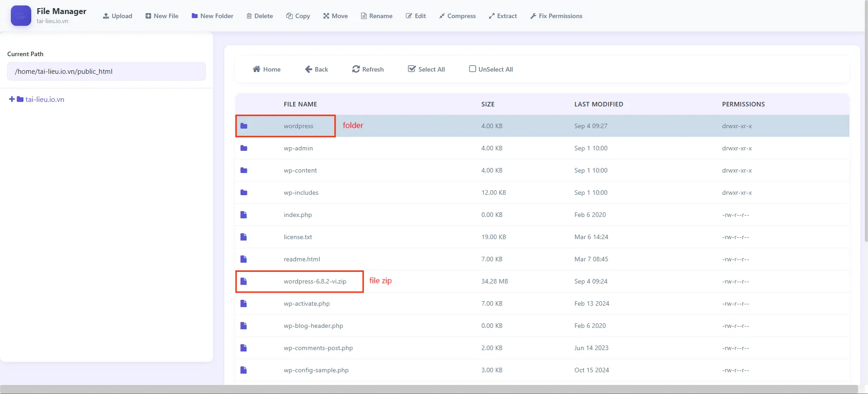Viewport: 868px width, 394px height.
Task: Click the Sep 4 09:27 date cell
Action: 591,126
